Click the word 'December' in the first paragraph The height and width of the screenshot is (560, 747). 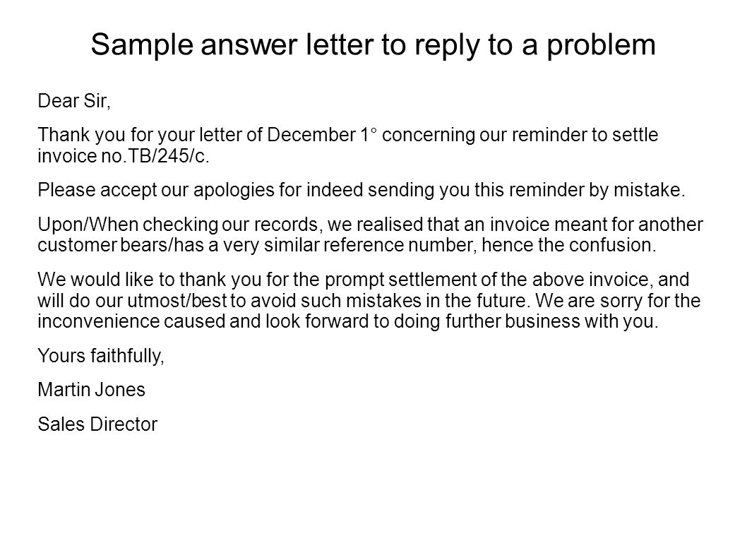(x=311, y=135)
